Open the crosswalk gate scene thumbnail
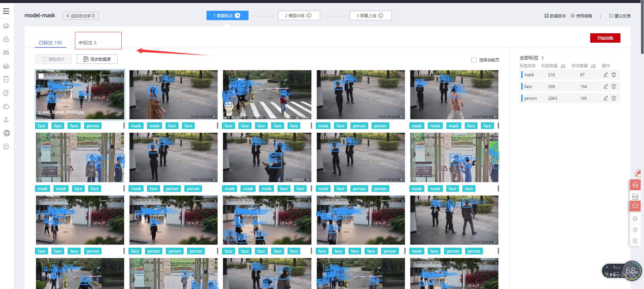This screenshot has width=644, height=289. coord(267,95)
